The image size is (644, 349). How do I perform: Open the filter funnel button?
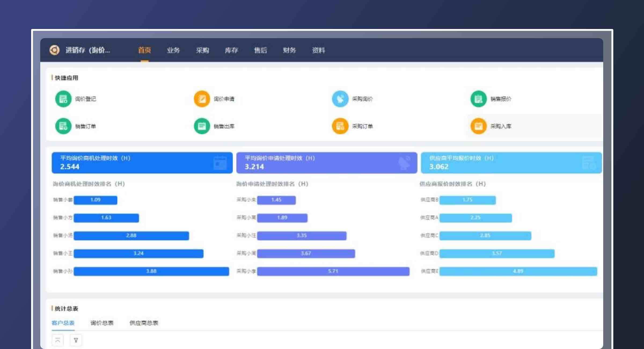pyautogui.click(x=76, y=340)
